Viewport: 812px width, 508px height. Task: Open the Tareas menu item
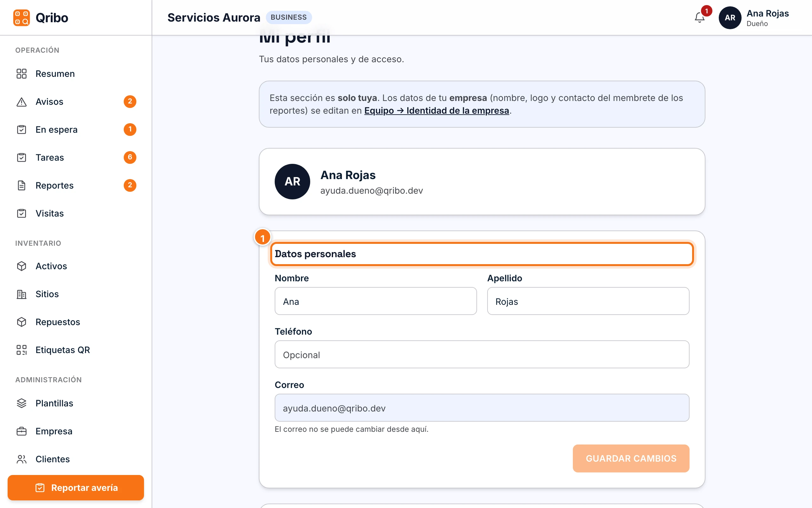pos(76,157)
